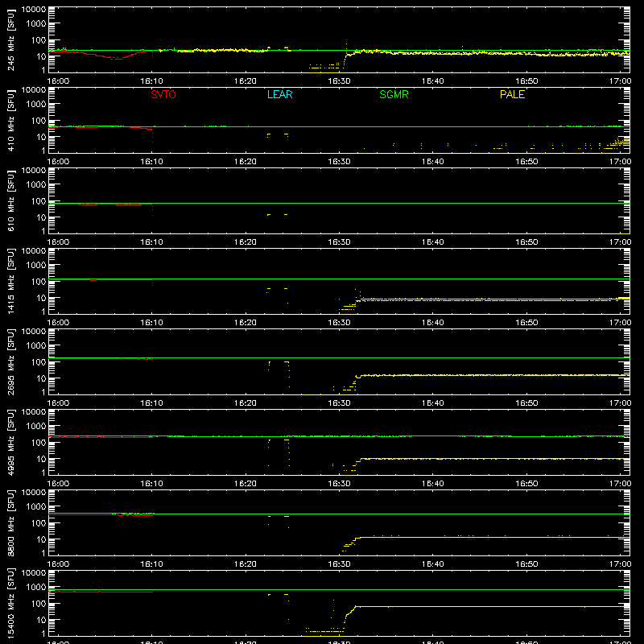The image size is (644, 644).
Task: Select 16:10 time label under 1415 MHz panel
Action: [151, 323]
